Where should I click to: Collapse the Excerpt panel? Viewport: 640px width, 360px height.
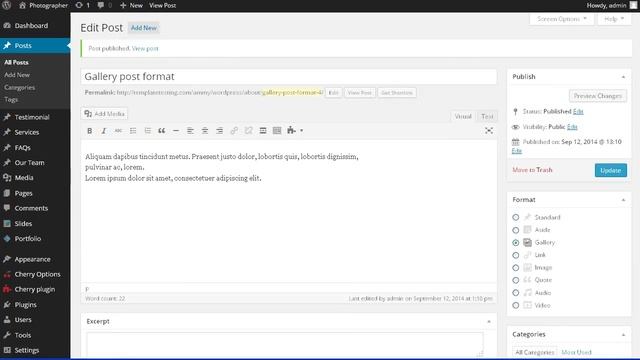click(489, 322)
